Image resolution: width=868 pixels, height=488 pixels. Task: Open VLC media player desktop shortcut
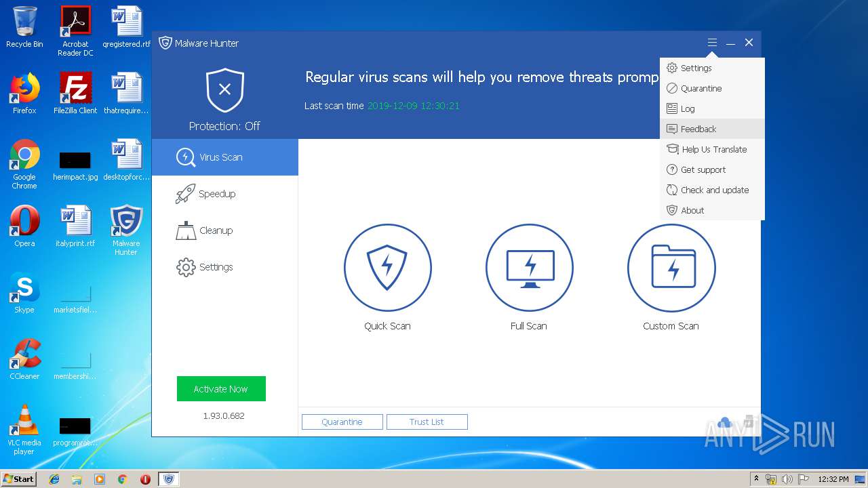24,430
